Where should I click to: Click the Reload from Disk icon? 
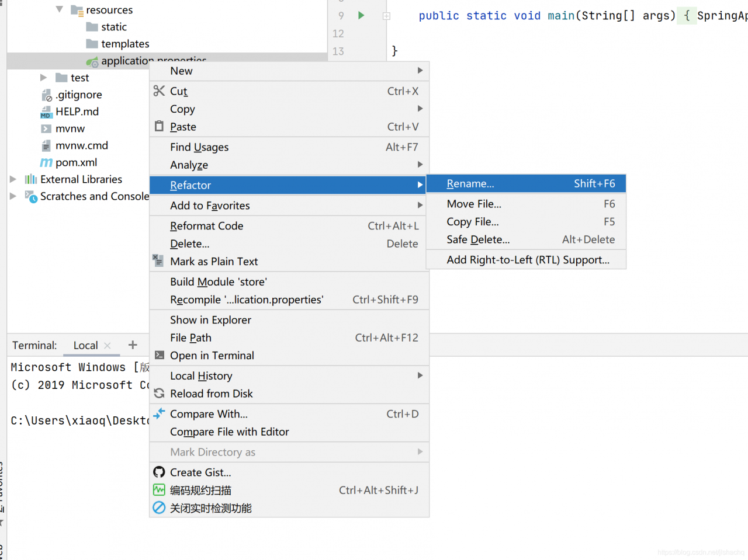click(159, 394)
